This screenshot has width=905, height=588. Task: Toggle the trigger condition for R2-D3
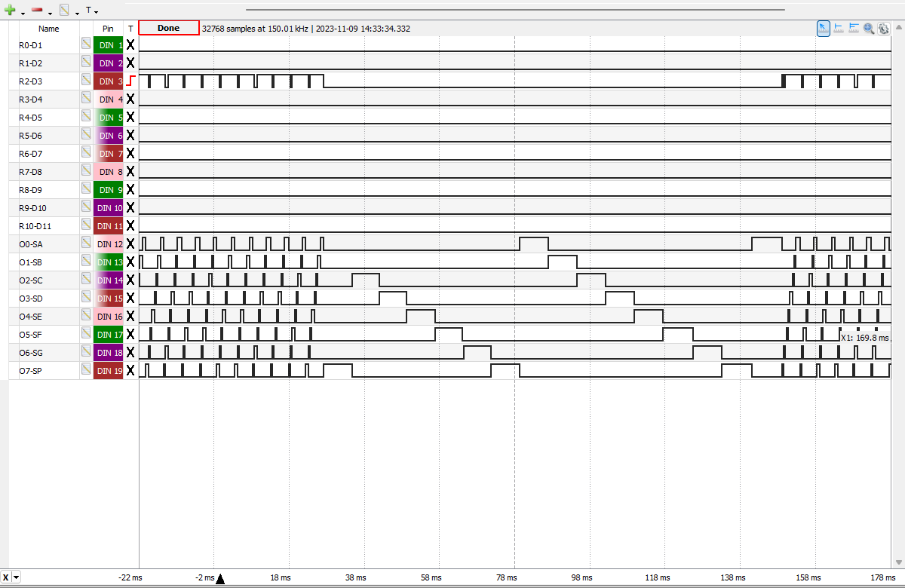click(130, 81)
